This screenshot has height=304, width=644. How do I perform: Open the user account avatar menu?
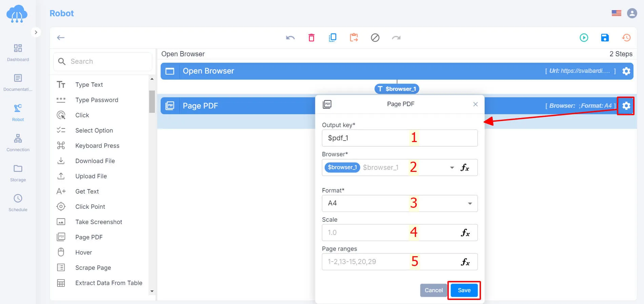(x=632, y=13)
